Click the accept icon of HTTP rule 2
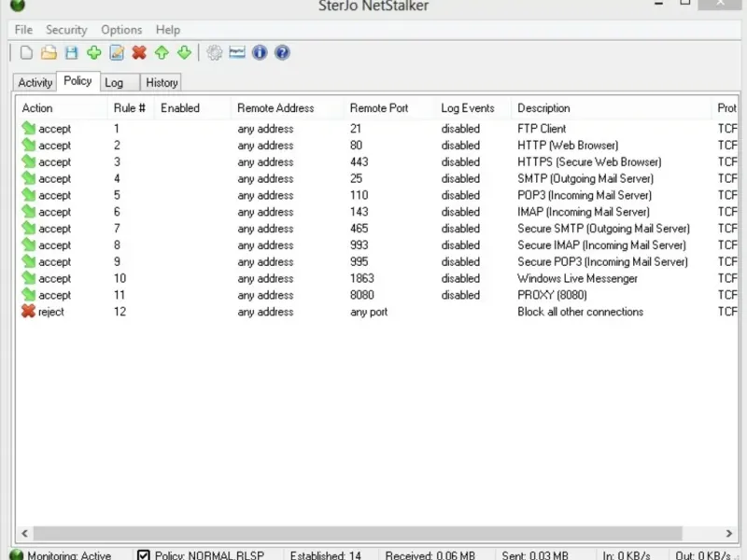The image size is (747, 560). click(x=29, y=145)
